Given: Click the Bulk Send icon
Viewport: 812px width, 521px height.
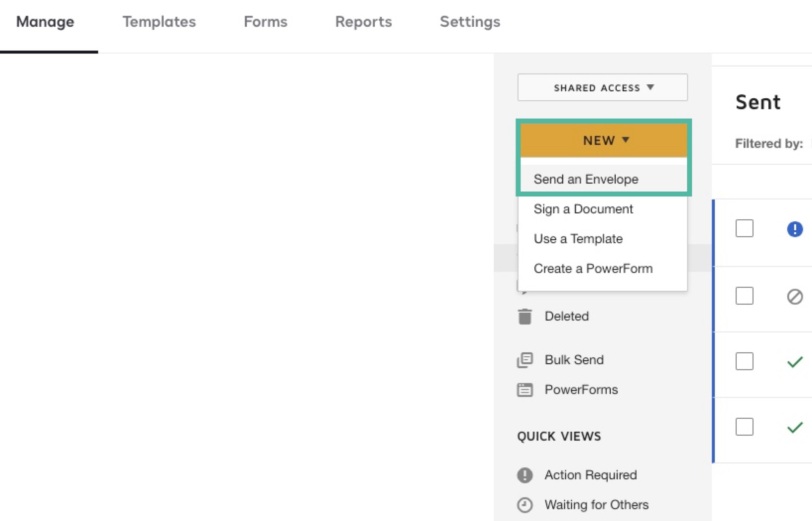Looking at the screenshot, I should 524,360.
